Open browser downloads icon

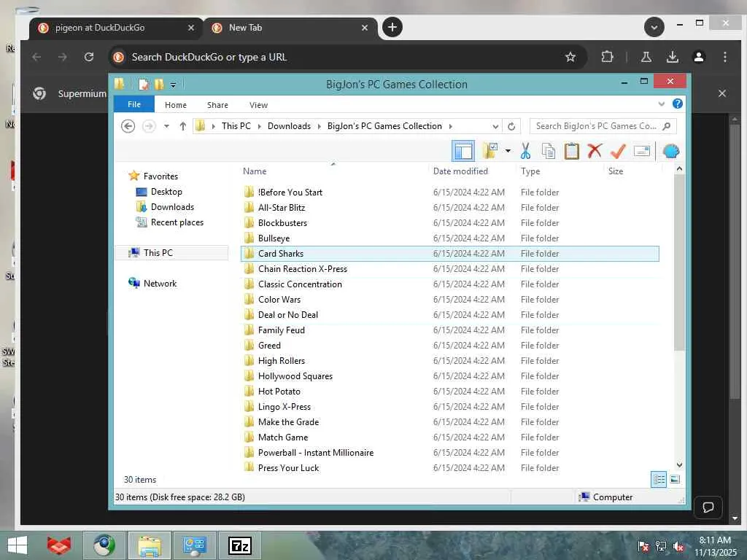[x=672, y=57]
